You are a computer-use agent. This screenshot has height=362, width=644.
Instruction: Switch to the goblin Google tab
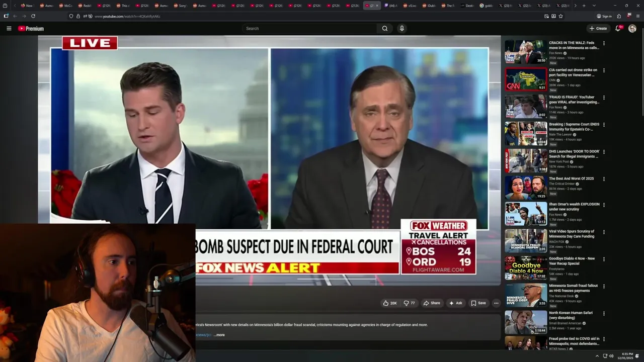coord(486,6)
